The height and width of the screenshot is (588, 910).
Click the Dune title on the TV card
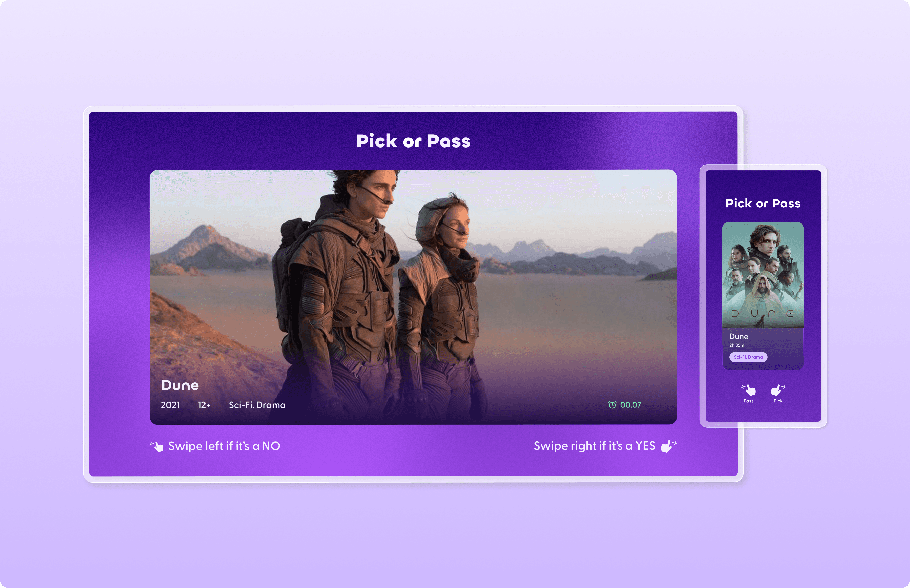pos(180,385)
